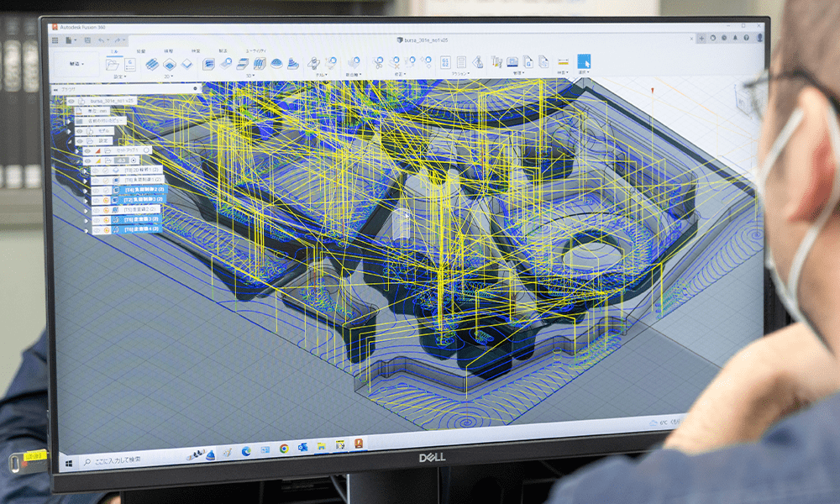Viewport: 840px width, 504px height.
Task: Open the File menu document icon
Action: (x=69, y=40)
